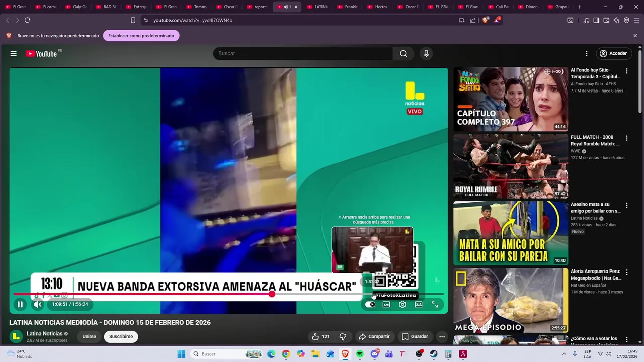Viewport: 644px width, 362px height.
Task: Open the Brave media playlist icon
Action: tap(586, 20)
